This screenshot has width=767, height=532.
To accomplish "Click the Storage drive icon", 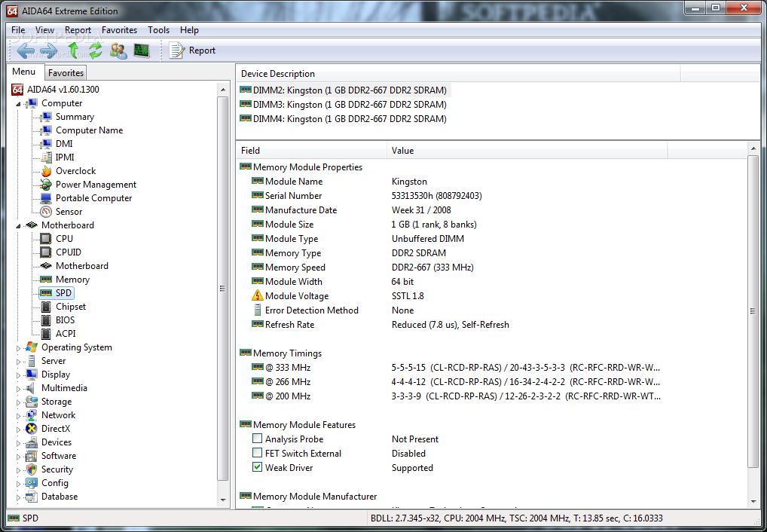I will pyautogui.click(x=32, y=402).
